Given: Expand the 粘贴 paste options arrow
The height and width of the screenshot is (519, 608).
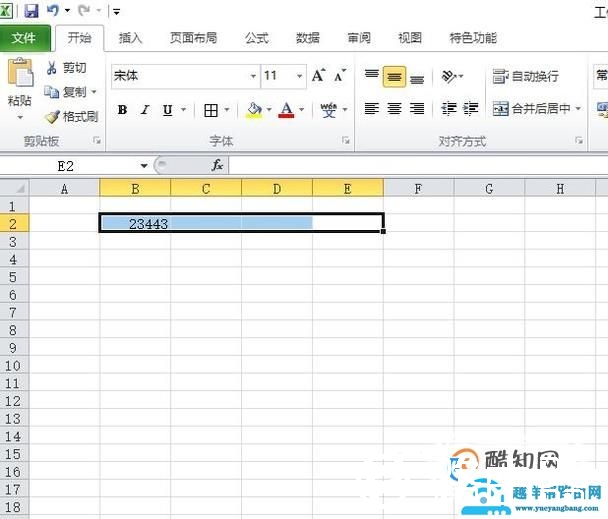Looking at the screenshot, I should pyautogui.click(x=20, y=117).
